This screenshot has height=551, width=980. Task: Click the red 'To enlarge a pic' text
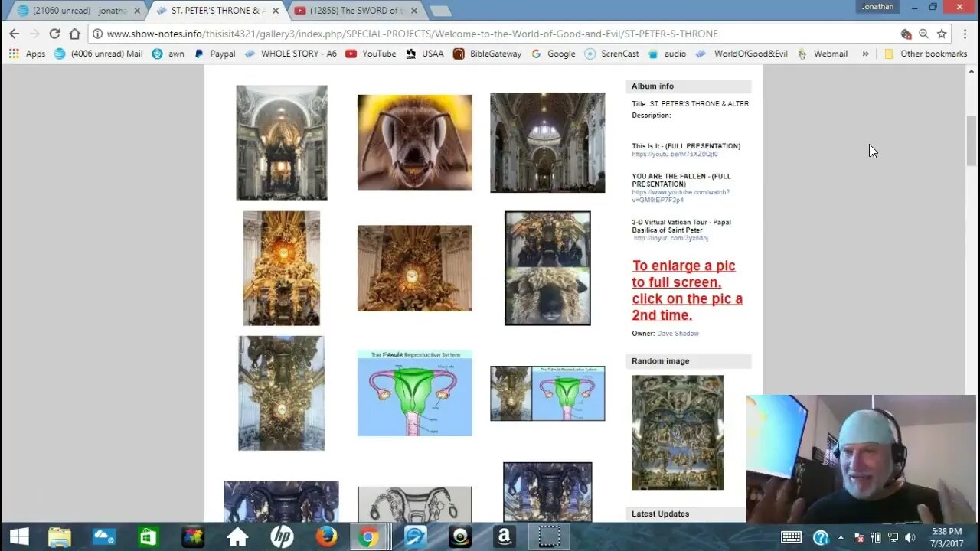point(688,290)
